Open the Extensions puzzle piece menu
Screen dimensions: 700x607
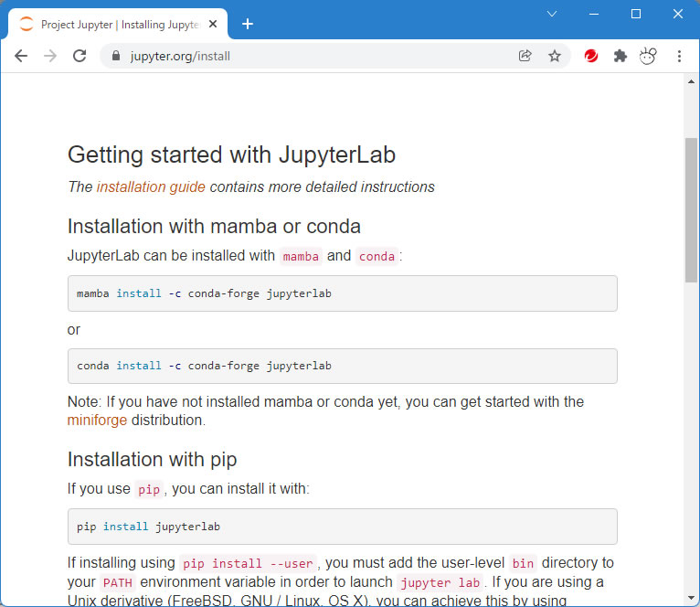(x=620, y=56)
